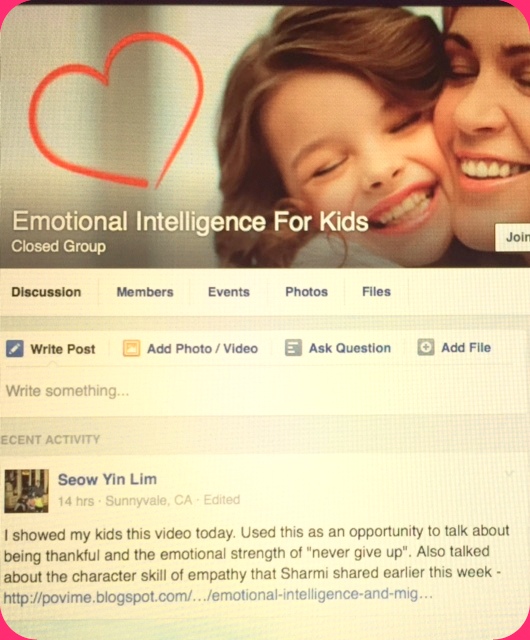530x640 pixels.
Task: View the Photos tab
Action: [x=307, y=292]
